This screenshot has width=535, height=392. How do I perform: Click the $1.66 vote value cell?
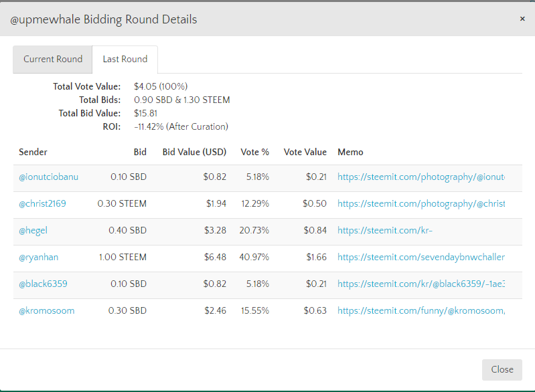pyautogui.click(x=316, y=257)
